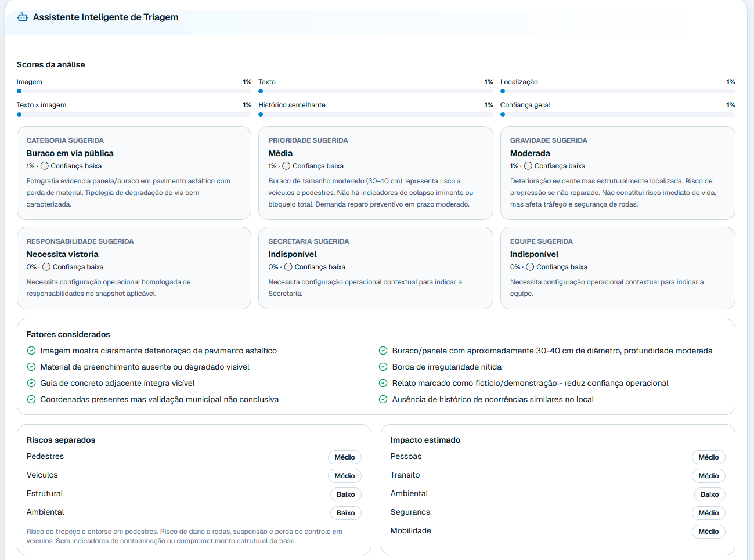Click the robot icon beside Assistente Inteligente de Triagem

[23, 17]
